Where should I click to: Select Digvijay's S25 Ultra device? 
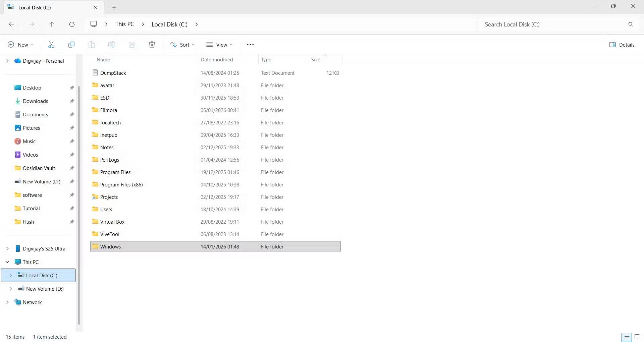44,249
